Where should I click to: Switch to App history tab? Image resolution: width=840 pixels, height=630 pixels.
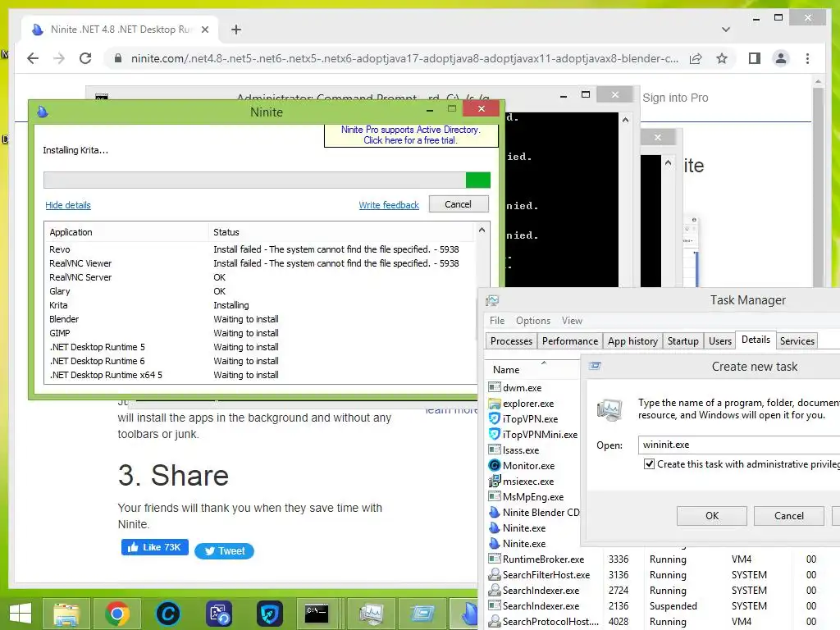pos(632,340)
